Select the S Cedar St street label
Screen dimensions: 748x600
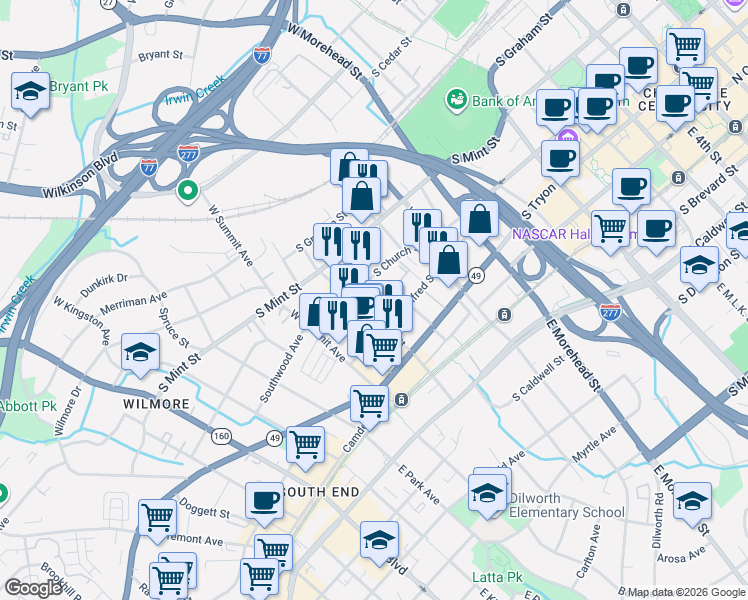[x=392, y=57]
